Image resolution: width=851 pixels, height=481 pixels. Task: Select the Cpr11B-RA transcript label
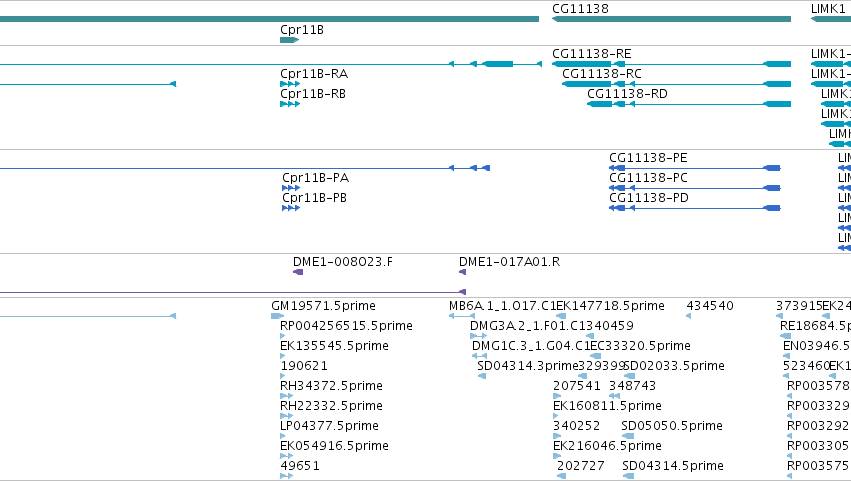point(314,74)
